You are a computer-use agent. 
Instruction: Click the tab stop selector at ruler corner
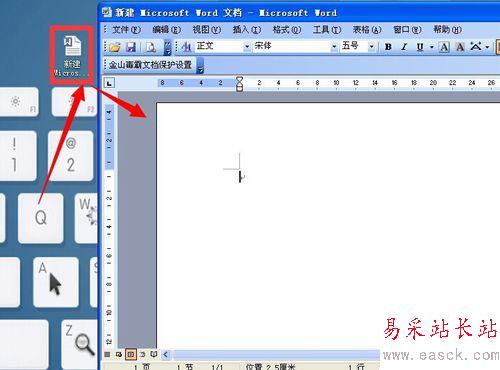[110, 83]
